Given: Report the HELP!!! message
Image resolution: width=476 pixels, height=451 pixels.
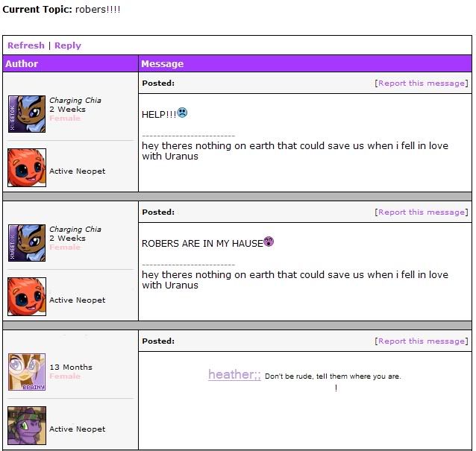Looking at the screenshot, I should [422, 83].
